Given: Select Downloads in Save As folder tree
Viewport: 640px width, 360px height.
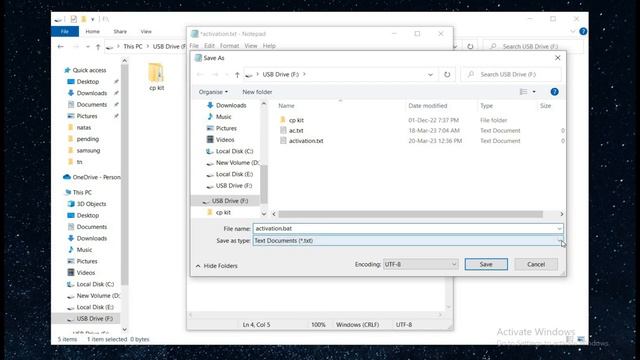Looking at the screenshot, I should click(x=231, y=105).
